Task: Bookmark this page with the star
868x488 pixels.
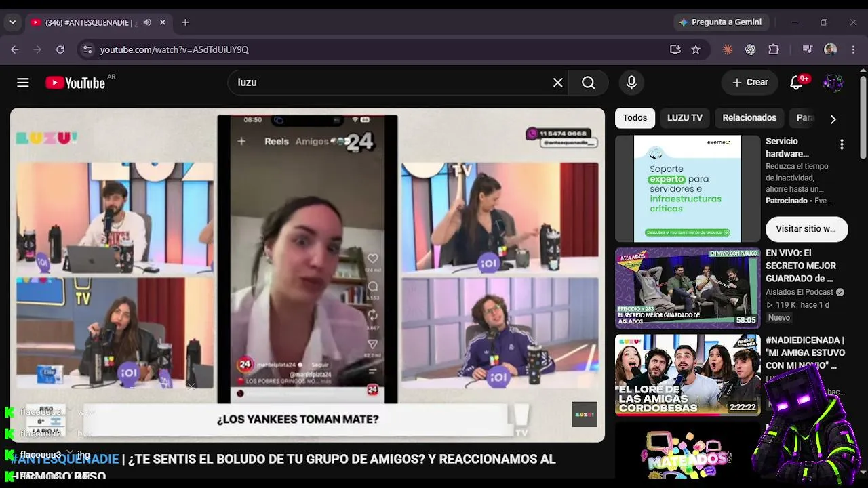Action: [x=696, y=49]
